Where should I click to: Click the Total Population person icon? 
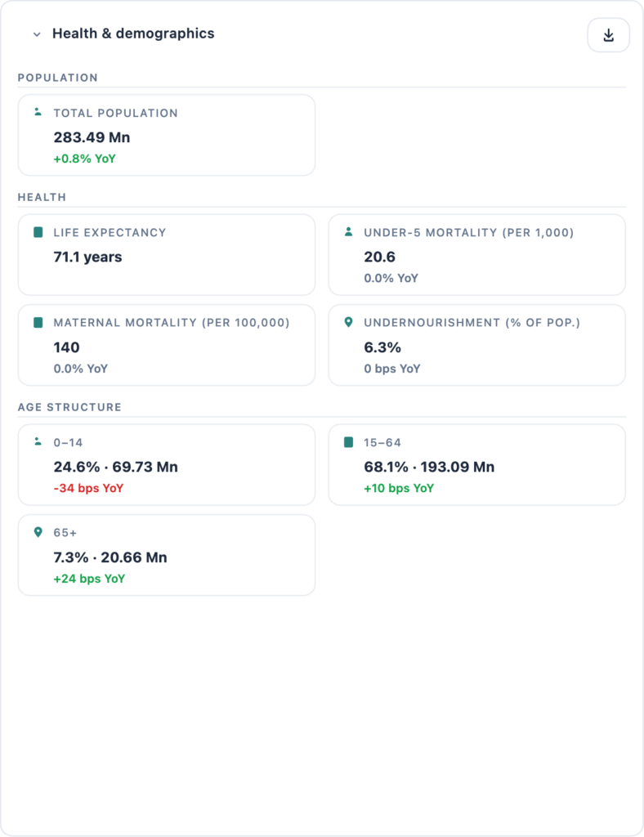(x=38, y=112)
